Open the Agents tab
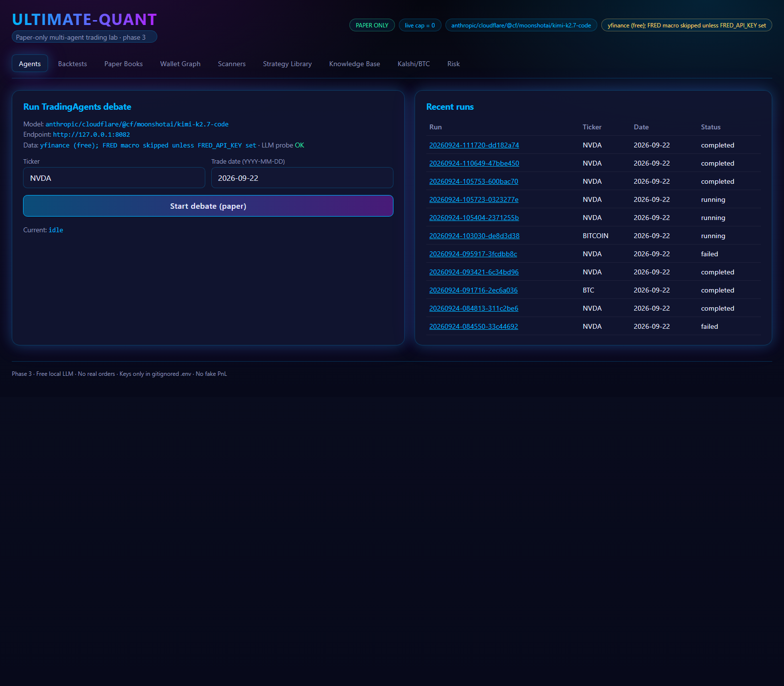The image size is (784, 686). tap(30, 64)
